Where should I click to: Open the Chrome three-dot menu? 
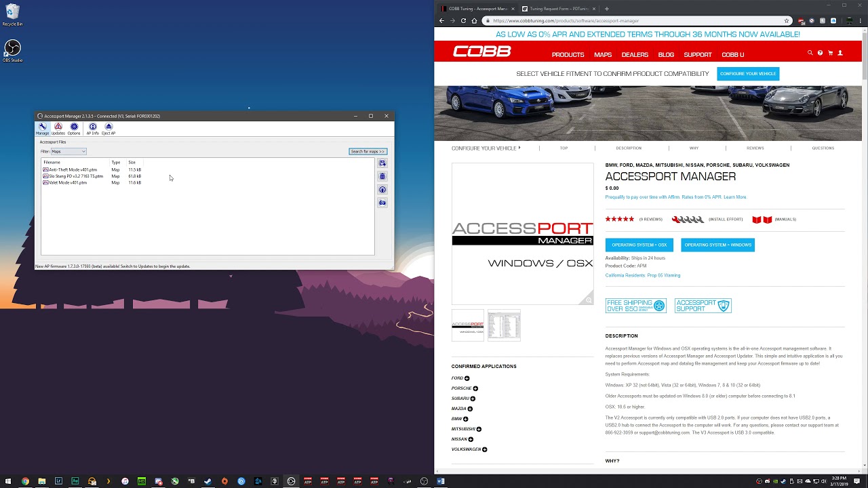(862, 21)
